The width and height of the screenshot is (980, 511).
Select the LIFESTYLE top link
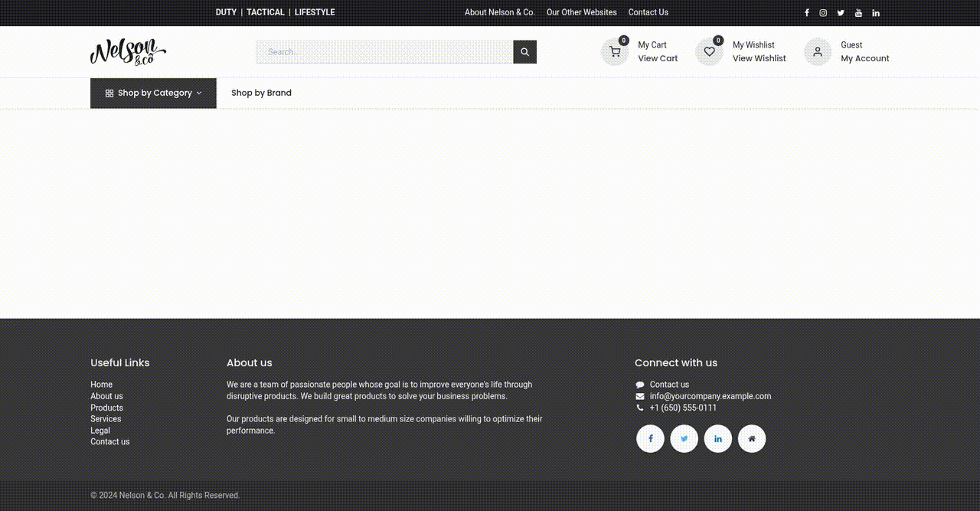point(315,12)
